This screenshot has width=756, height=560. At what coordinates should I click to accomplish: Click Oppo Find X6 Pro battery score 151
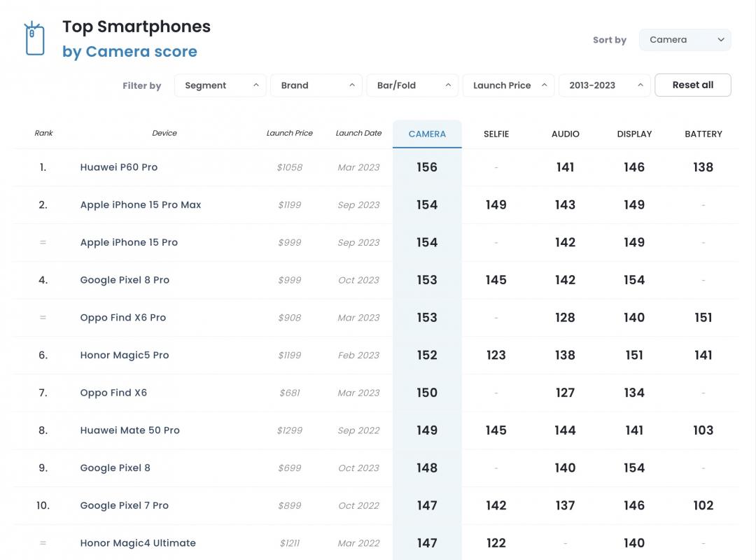tap(703, 318)
